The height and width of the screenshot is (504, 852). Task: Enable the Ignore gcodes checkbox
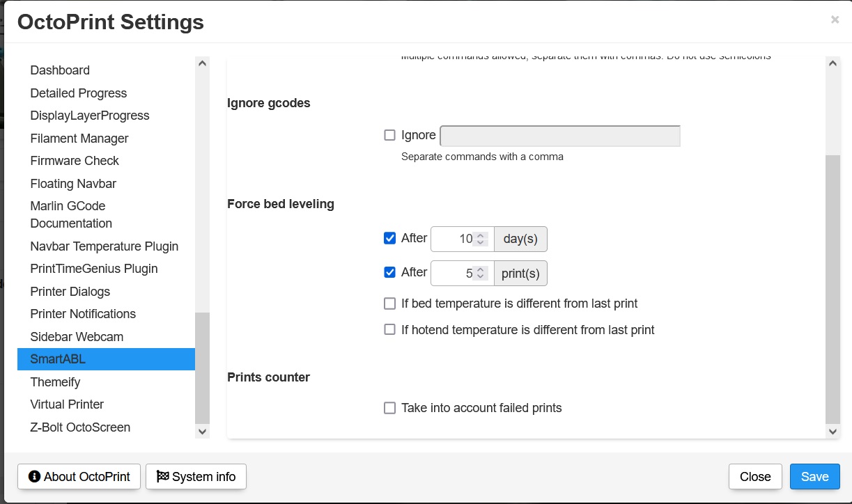389,134
